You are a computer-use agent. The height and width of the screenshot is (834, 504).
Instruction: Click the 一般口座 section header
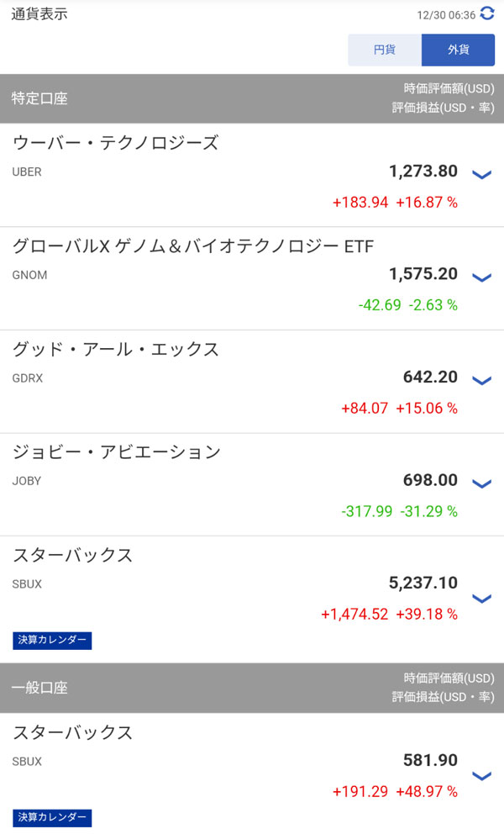[39, 688]
